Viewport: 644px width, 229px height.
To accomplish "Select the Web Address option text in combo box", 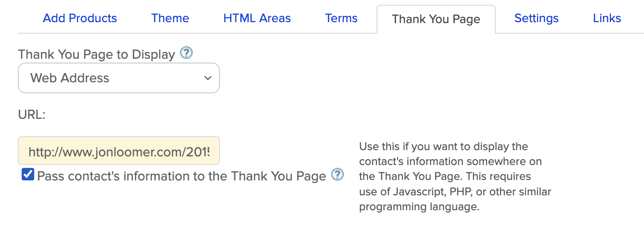I will (x=70, y=78).
